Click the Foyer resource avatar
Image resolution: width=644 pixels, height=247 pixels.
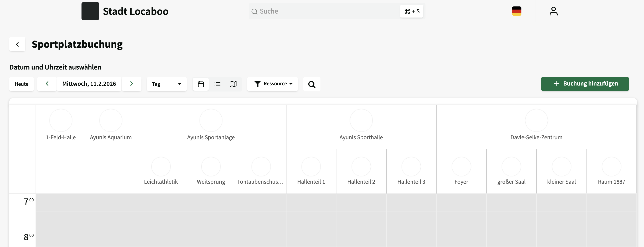pos(461,167)
